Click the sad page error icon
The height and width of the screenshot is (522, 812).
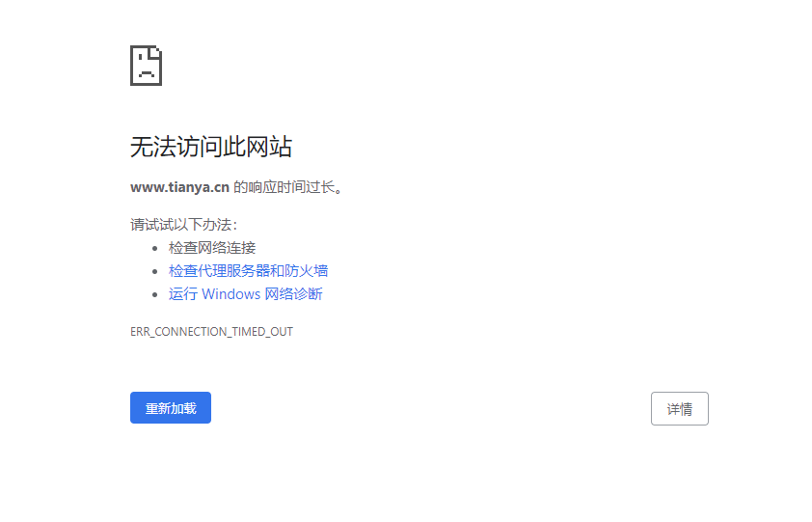[146, 66]
